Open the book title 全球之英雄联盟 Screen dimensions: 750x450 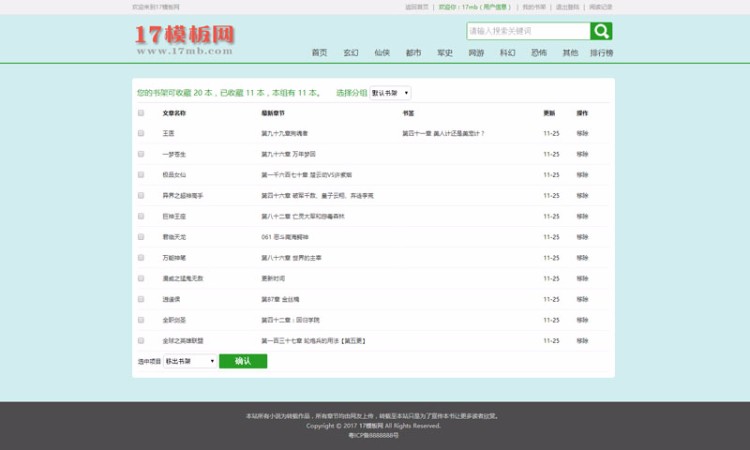click(x=183, y=340)
